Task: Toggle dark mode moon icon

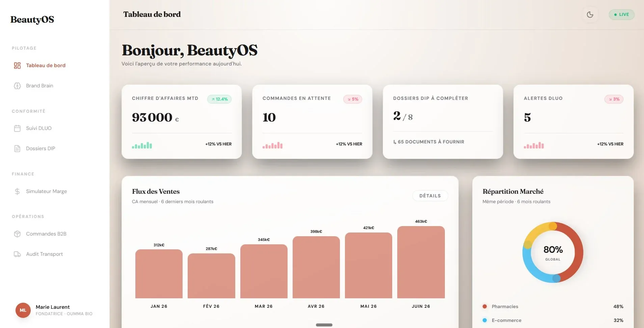Action: tap(590, 15)
